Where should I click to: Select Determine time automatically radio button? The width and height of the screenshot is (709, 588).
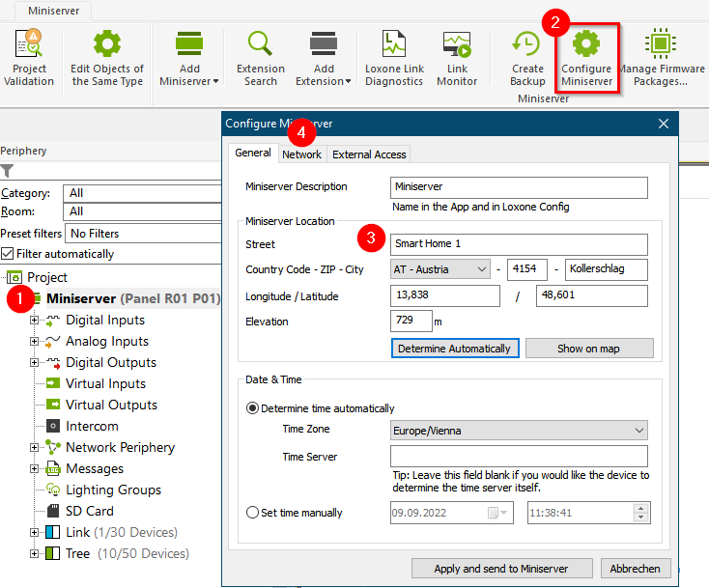(253, 408)
